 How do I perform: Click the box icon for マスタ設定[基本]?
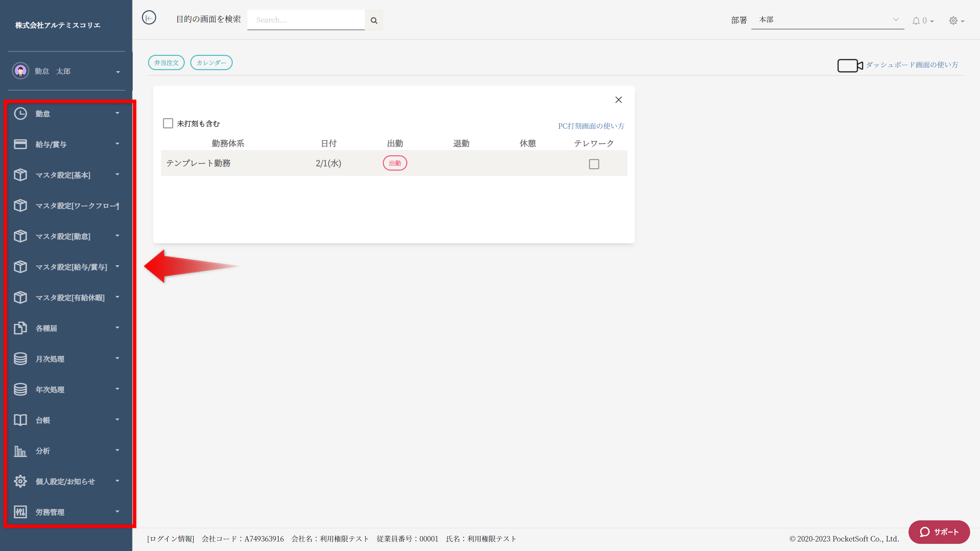[20, 175]
